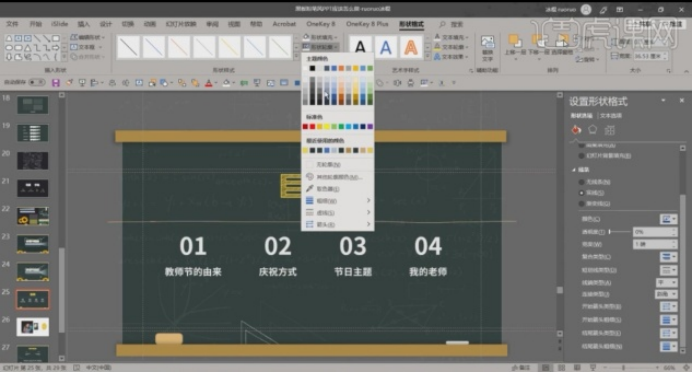Pick the orange theme color swatch
Screen dimensions: 692x372
coord(341,68)
